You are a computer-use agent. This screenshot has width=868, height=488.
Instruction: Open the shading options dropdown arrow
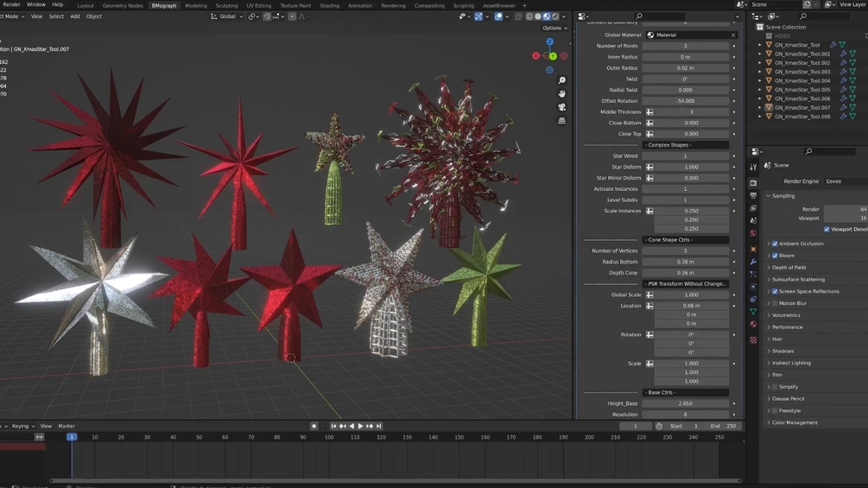(x=563, y=16)
